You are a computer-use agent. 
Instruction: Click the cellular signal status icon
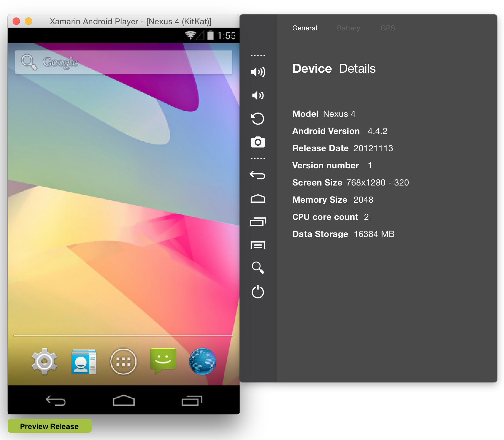click(200, 36)
